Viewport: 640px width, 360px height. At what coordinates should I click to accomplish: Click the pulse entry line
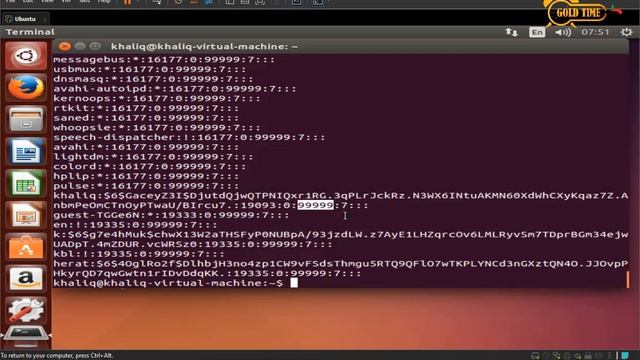tap(146, 186)
